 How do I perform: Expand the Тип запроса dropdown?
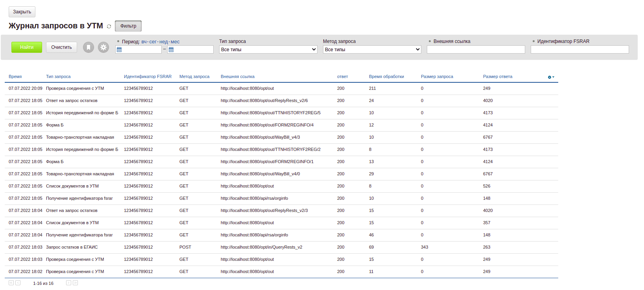tap(268, 50)
